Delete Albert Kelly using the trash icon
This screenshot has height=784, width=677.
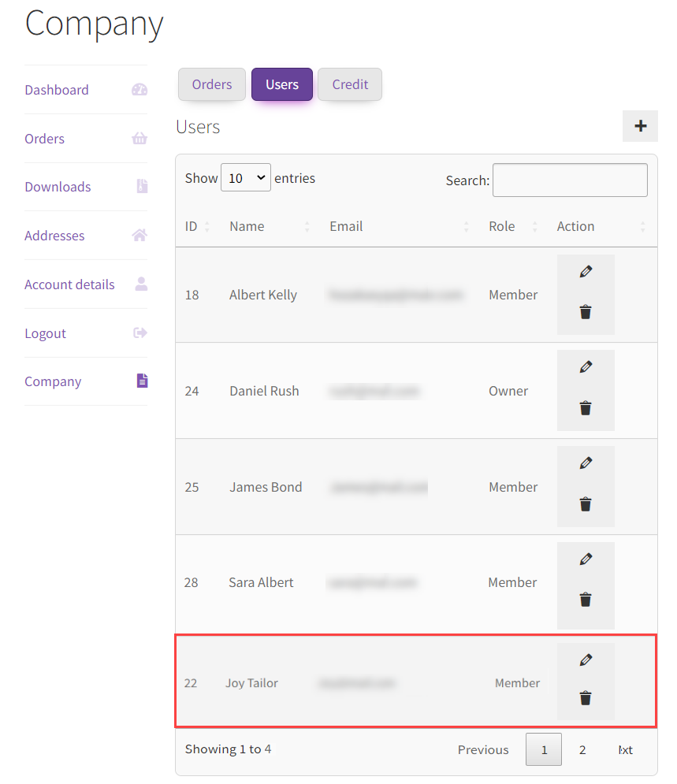[586, 312]
